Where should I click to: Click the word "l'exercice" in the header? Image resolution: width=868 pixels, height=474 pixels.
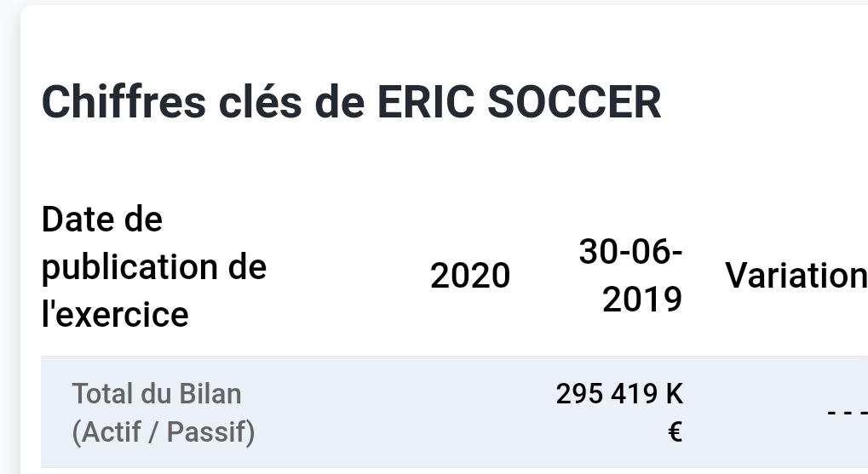115,315
